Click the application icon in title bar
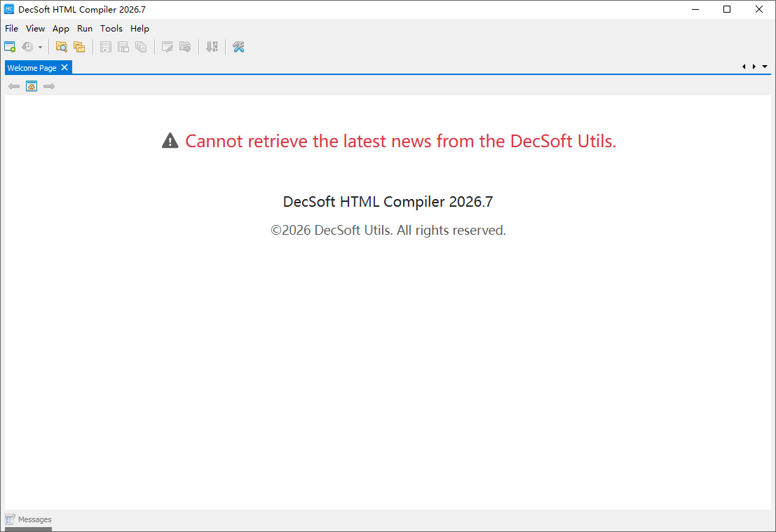Screen dimensions: 776x532 coord(9,9)
